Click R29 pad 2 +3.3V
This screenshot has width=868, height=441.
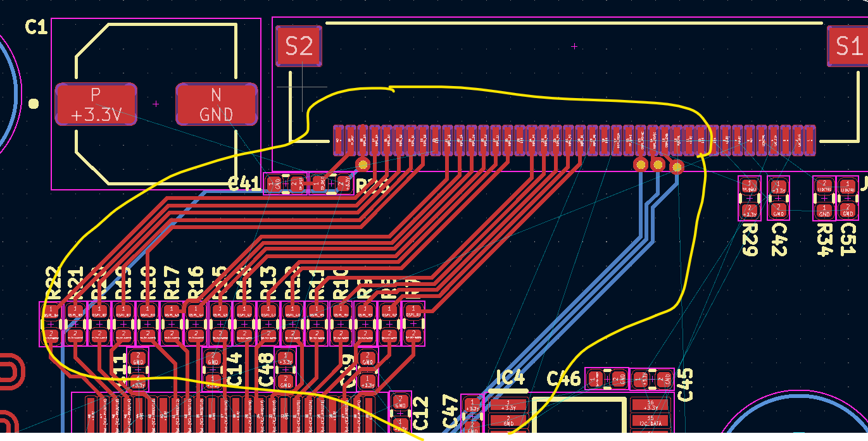click(x=749, y=209)
